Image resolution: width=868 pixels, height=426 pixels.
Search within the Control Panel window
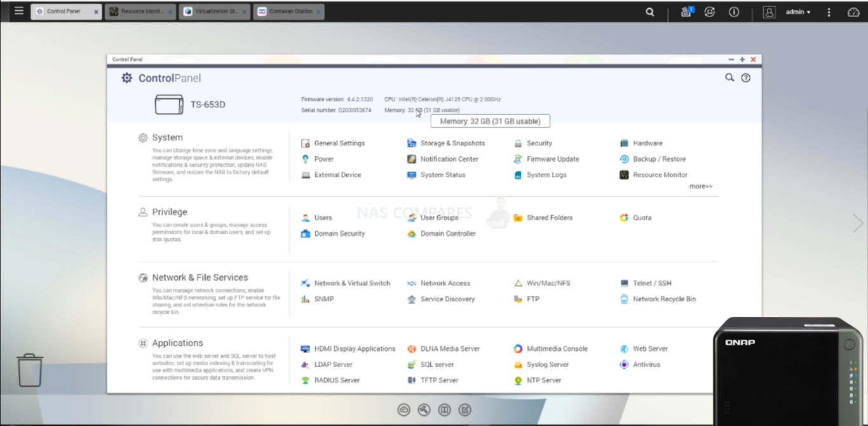729,77
